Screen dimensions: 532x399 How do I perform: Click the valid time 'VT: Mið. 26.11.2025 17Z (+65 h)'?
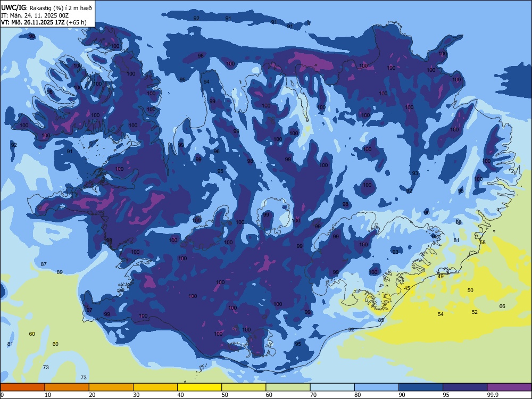44,22
